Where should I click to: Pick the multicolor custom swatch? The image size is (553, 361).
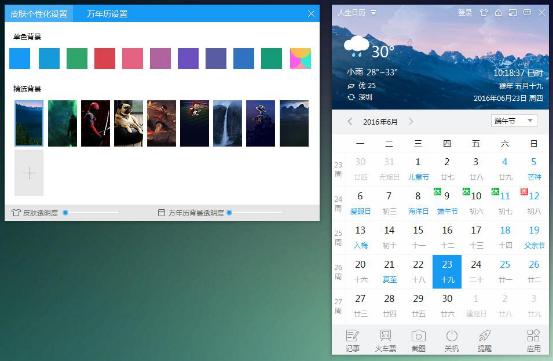[300, 59]
